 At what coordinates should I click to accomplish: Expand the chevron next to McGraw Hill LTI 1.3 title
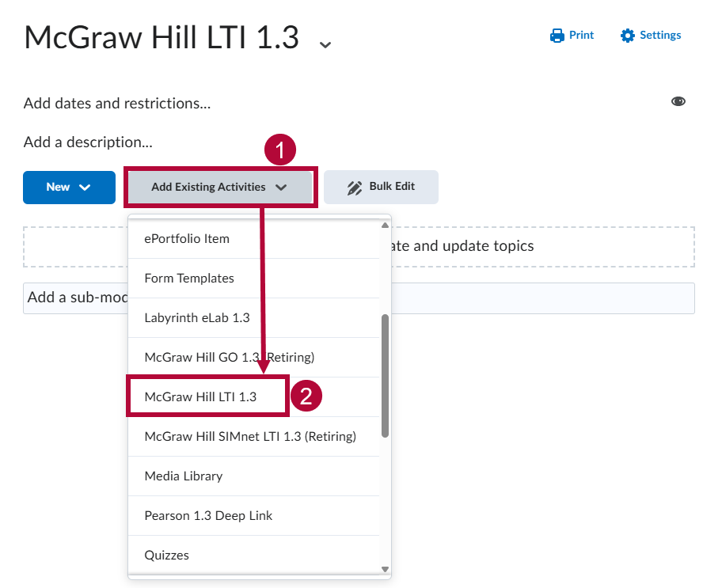click(x=325, y=45)
